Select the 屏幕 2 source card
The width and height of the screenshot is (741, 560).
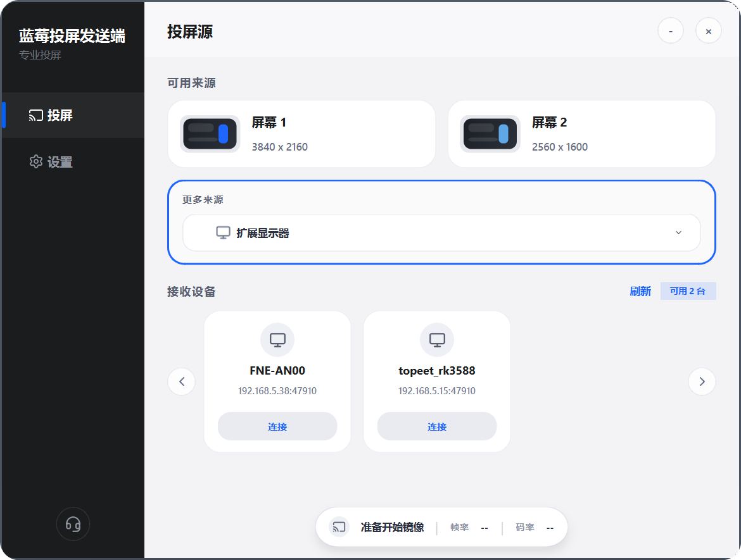[581, 134]
